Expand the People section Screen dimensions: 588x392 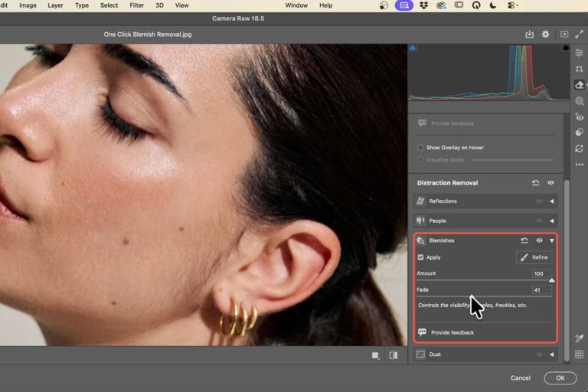tap(551, 220)
